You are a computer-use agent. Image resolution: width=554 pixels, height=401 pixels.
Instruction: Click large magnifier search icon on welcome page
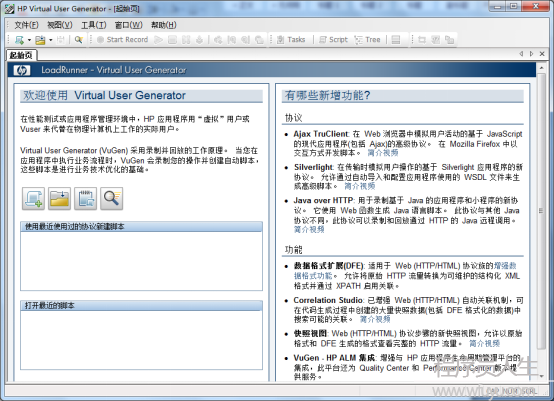[x=112, y=199]
